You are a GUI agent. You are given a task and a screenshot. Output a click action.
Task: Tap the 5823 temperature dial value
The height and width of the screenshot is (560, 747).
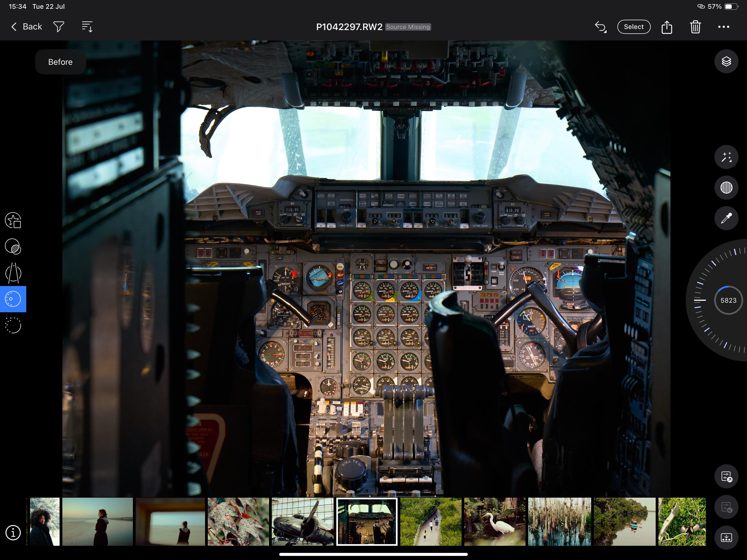728,300
